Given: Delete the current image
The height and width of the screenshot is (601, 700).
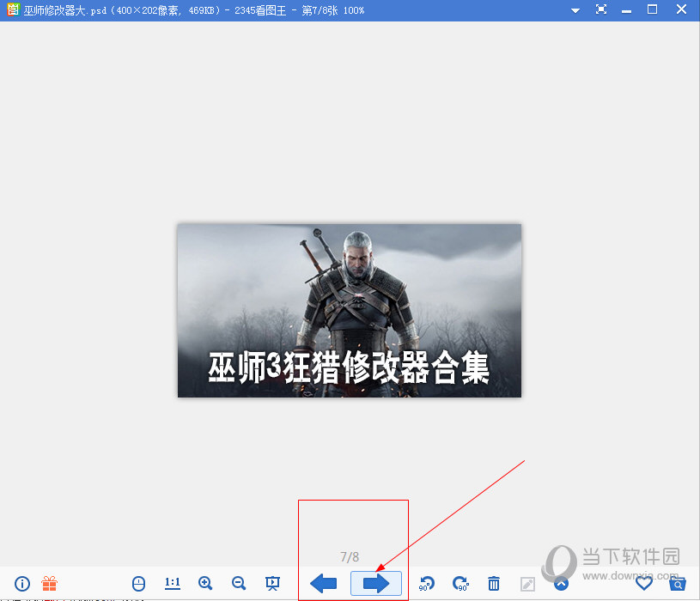Looking at the screenshot, I should tap(494, 584).
